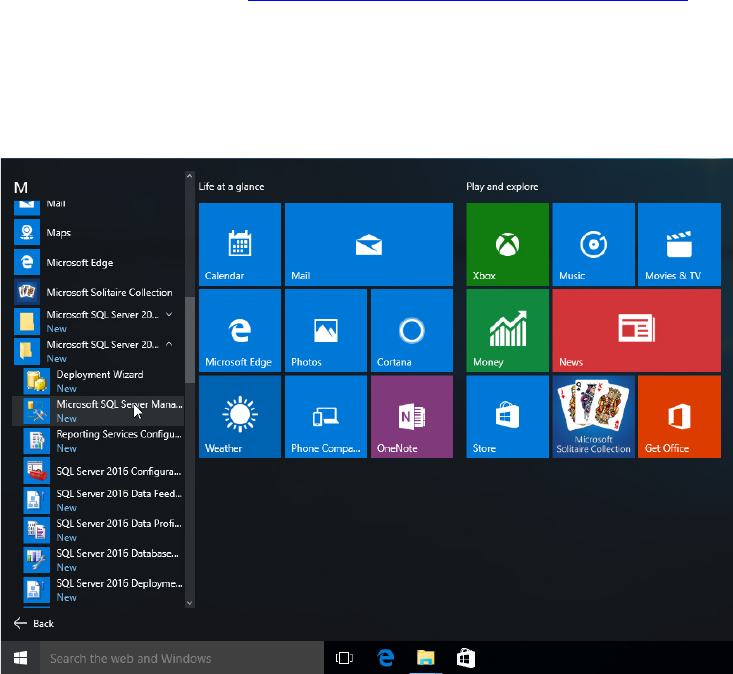Open the Xbox tile
Screen dimensions: 733x674
point(507,244)
